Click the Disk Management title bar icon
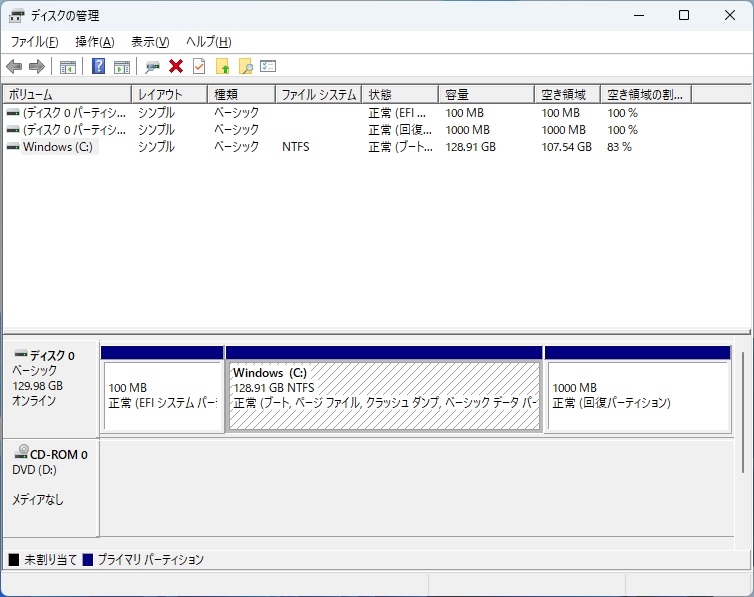This screenshot has height=597, width=754. 16,16
